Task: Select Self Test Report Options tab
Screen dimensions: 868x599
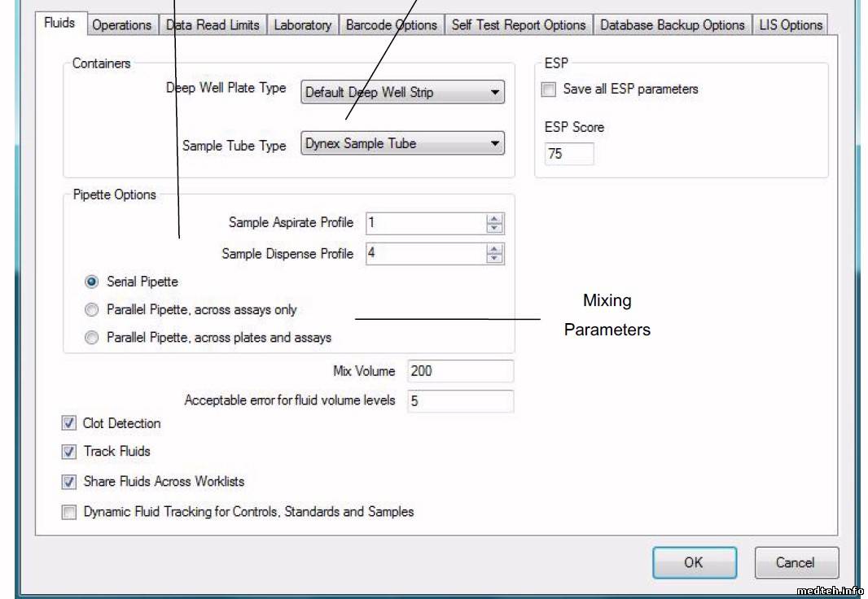Action: point(519,25)
